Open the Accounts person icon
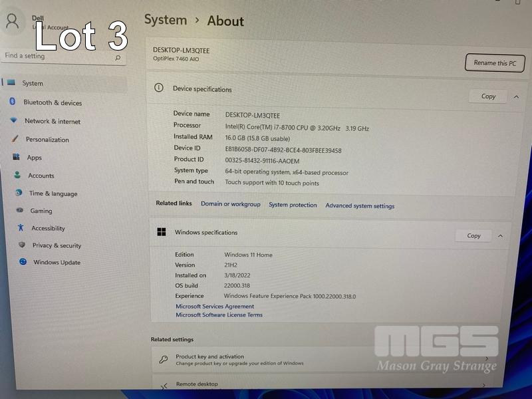The width and height of the screenshot is (532, 399). (x=17, y=175)
